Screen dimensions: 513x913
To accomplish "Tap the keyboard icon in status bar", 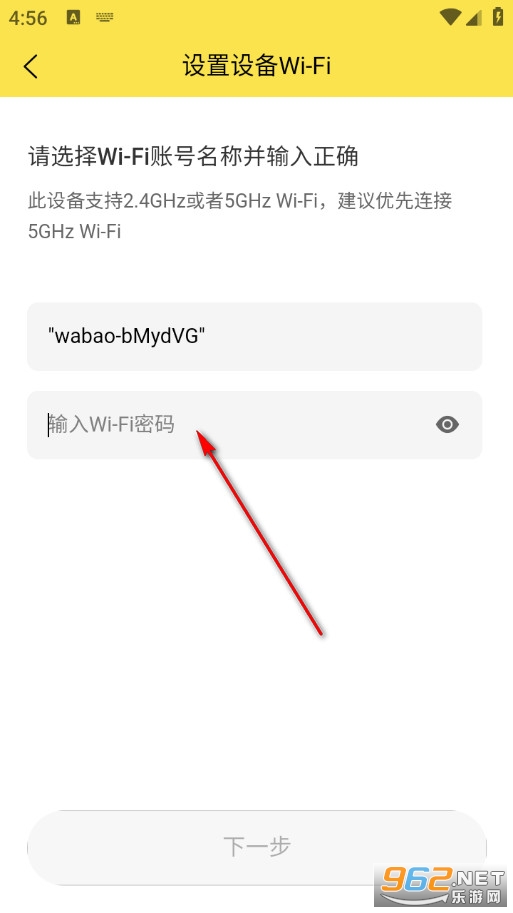I will pyautogui.click(x=105, y=17).
